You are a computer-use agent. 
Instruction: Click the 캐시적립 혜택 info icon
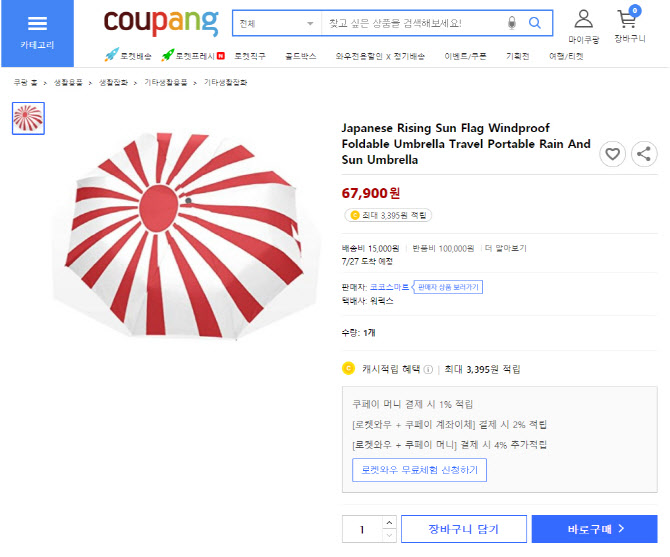pyautogui.click(x=428, y=369)
